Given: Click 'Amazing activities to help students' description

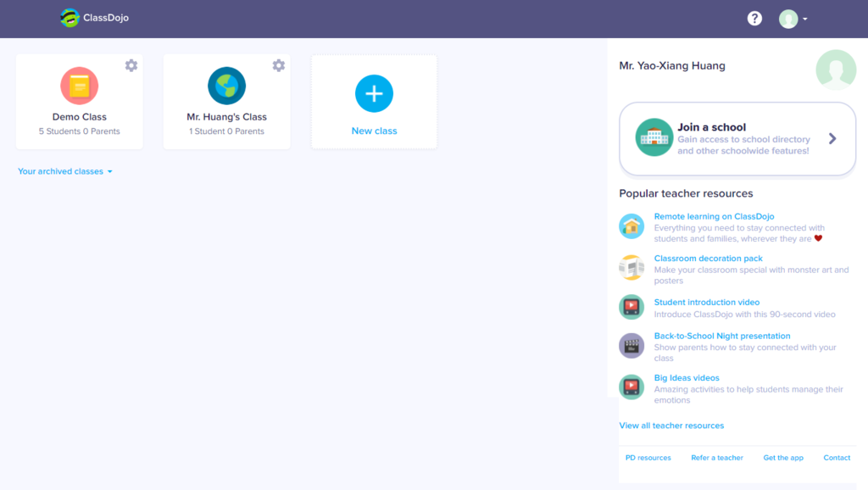Looking at the screenshot, I should click(748, 395).
